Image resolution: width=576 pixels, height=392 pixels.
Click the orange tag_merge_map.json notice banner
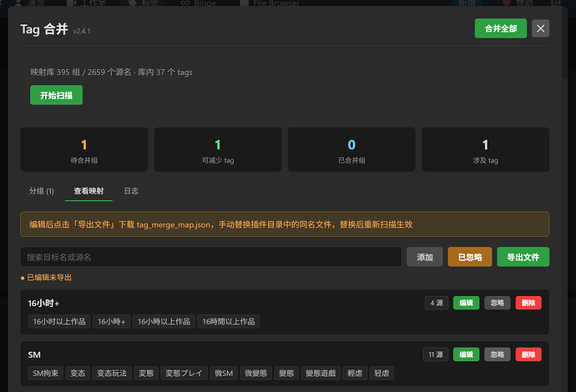285,224
